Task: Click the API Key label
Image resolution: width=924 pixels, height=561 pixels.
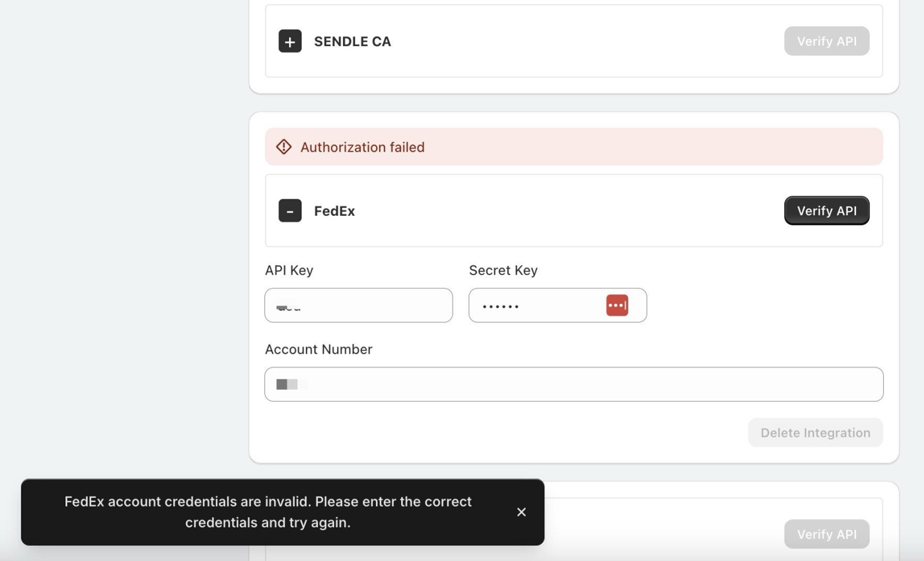Action: (289, 270)
